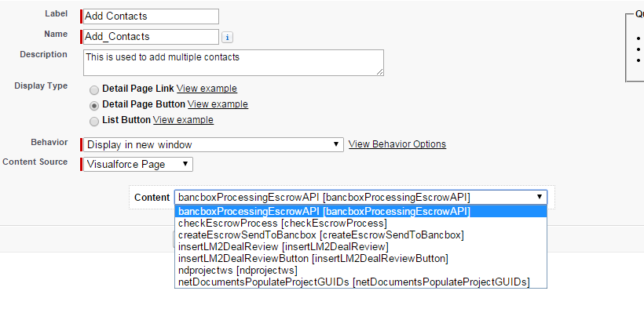Focus the Name input field

tap(151, 37)
